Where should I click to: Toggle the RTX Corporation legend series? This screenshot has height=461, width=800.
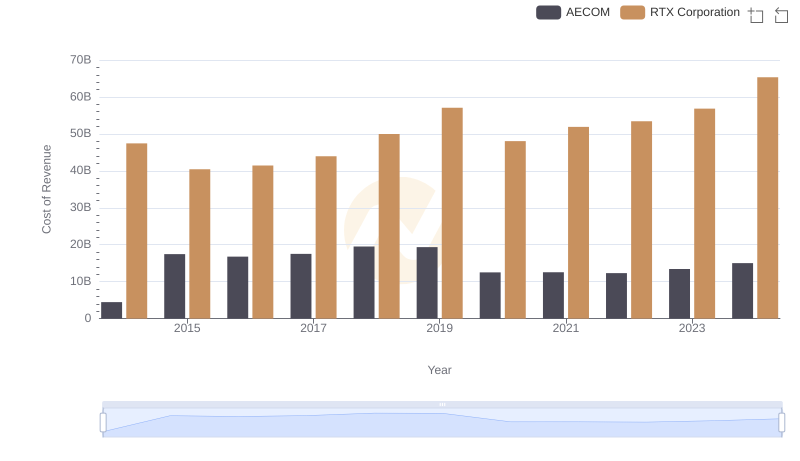680,12
